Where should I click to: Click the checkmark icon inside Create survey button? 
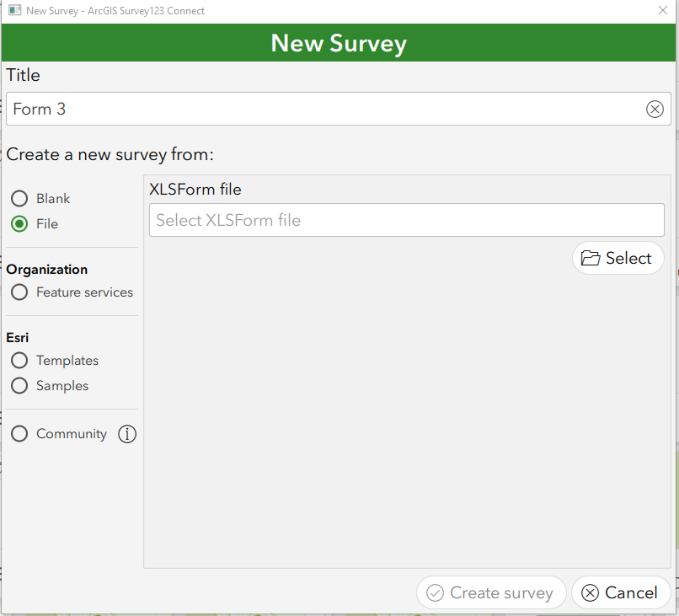click(x=436, y=592)
